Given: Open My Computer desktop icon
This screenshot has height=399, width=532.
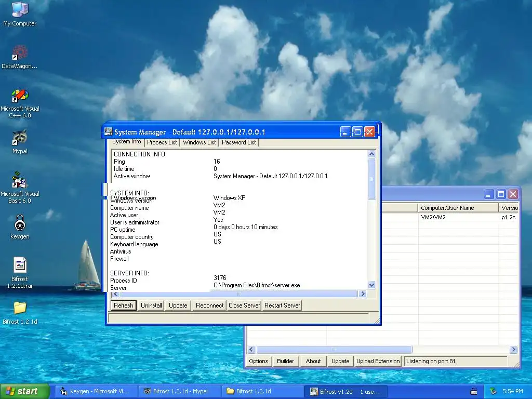Looking at the screenshot, I should tap(20, 14).
